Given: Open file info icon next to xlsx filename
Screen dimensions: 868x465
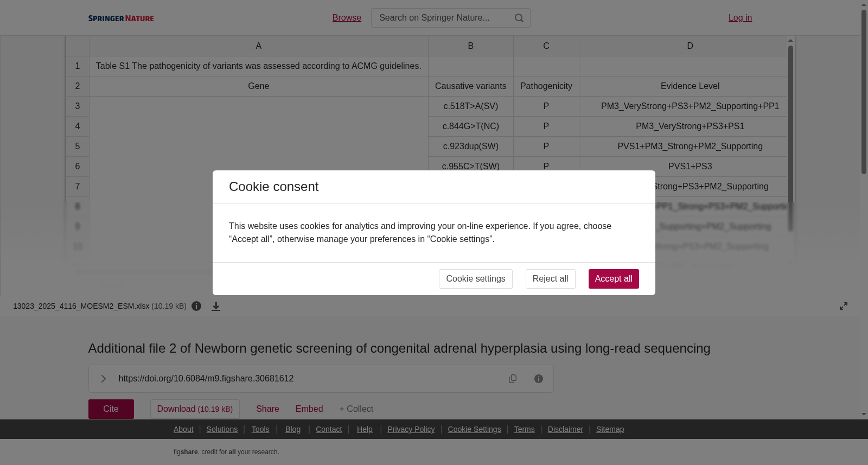Looking at the screenshot, I should pos(196,306).
